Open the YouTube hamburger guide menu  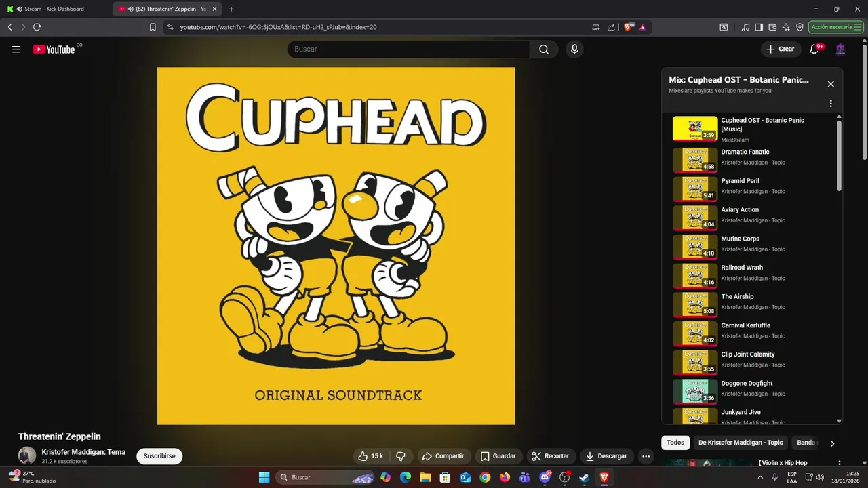coord(16,49)
